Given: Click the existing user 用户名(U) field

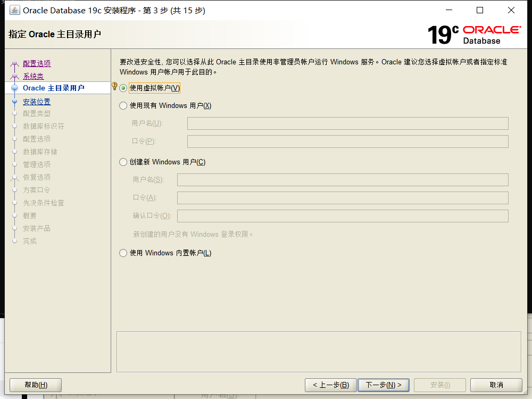Looking at the screenshot, I should click(x=348, y=123).
